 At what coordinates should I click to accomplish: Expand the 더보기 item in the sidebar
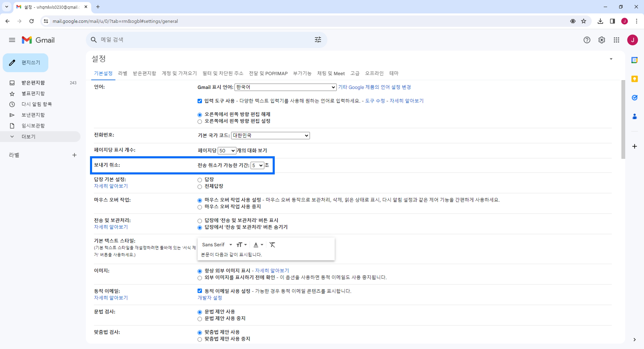[28, 137]
